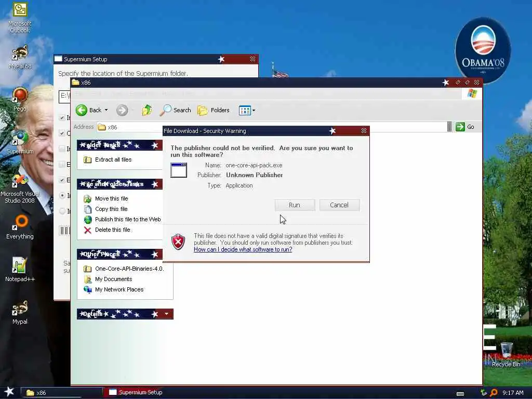The image size is (532, 399).
Task: Click the globe icon beside Publish this file
Action: point(87,220)
